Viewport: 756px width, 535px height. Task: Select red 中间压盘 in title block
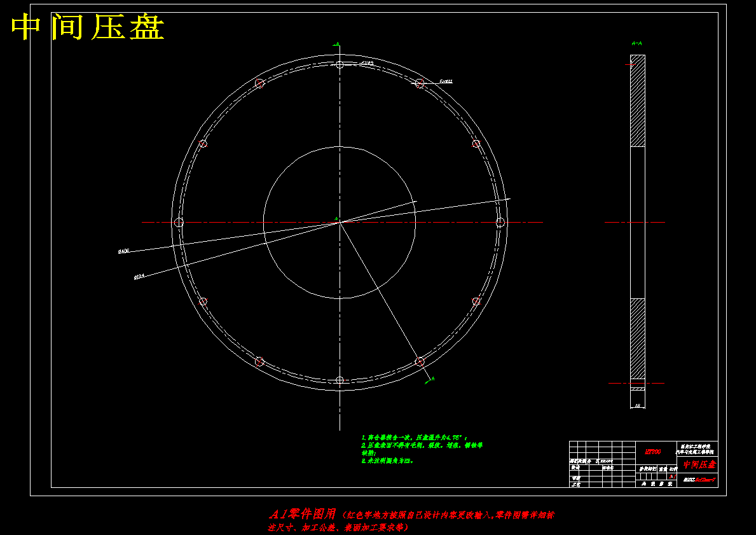pos(700,464)
